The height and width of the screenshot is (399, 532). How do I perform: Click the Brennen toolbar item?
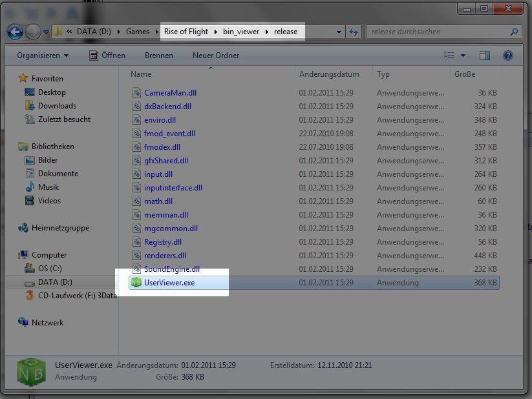[159, 56]
